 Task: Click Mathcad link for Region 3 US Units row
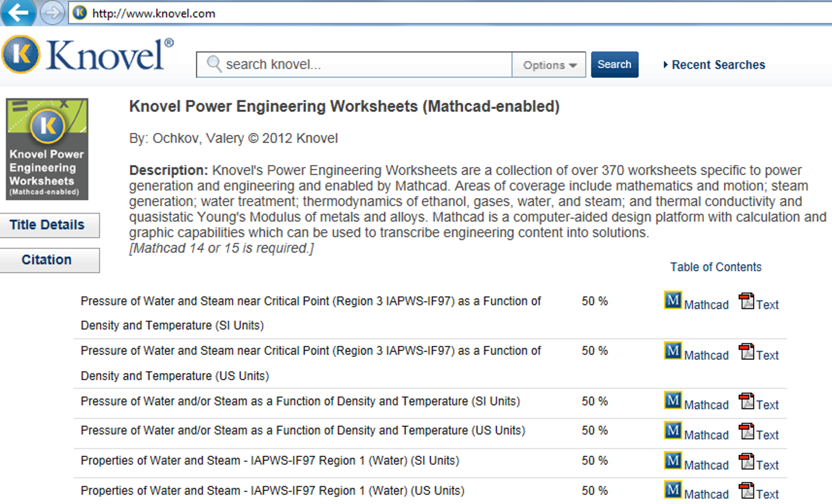pyautogui.click(x=706, y=355)
